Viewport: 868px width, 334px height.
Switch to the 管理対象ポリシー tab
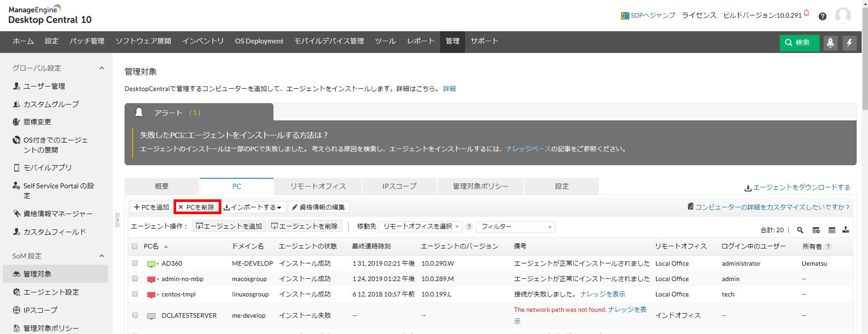click(480, 186)
